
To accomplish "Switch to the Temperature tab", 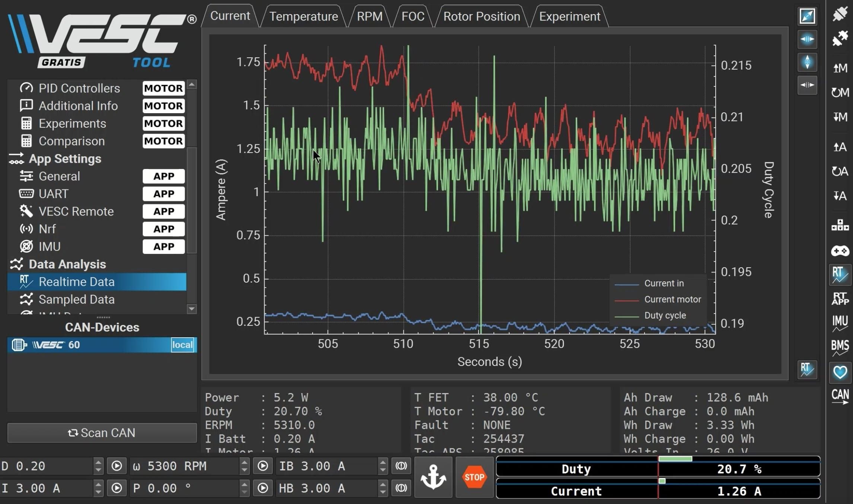I will 303,16.
